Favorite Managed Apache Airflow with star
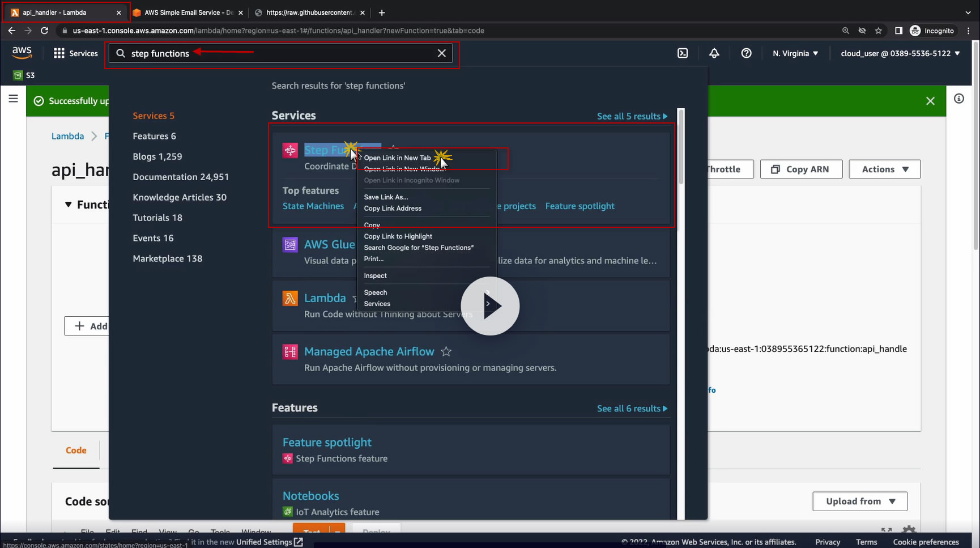The width and height of the screenshot is (980, 548). click(x=446, y=352)
